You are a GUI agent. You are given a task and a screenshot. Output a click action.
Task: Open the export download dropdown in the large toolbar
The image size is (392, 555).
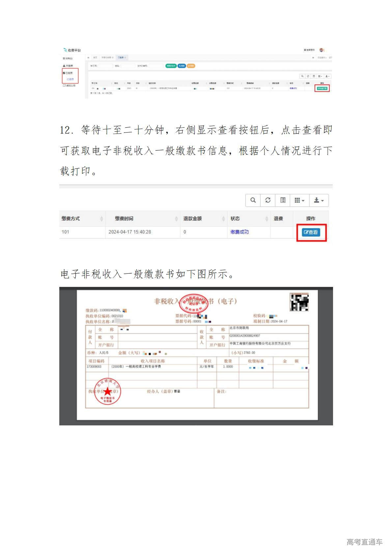319,200
